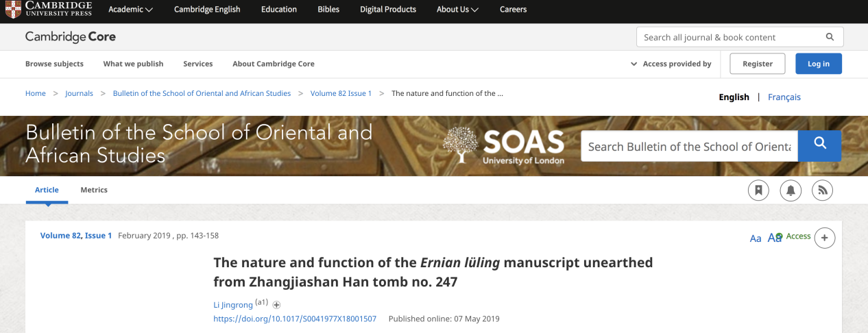Open the RSS feed icon
The image size is (868, 333).
(x=822, y=190)
